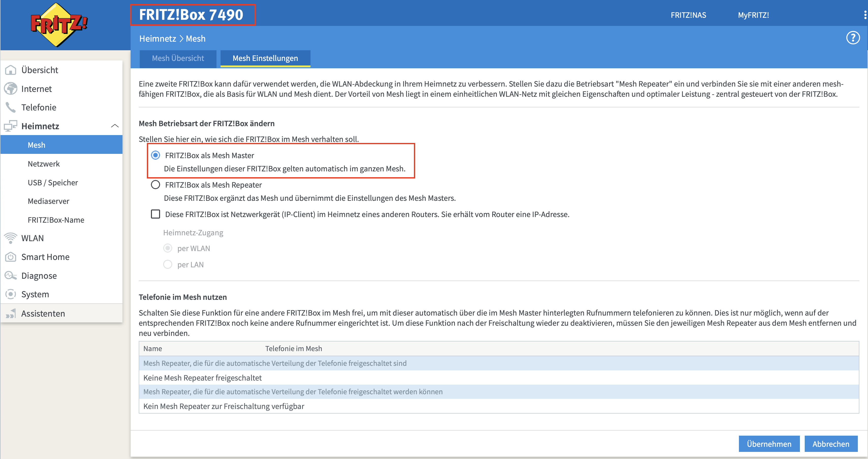Open the three-dot menu at top right
The image size is (868, 459).
point(865,15)
